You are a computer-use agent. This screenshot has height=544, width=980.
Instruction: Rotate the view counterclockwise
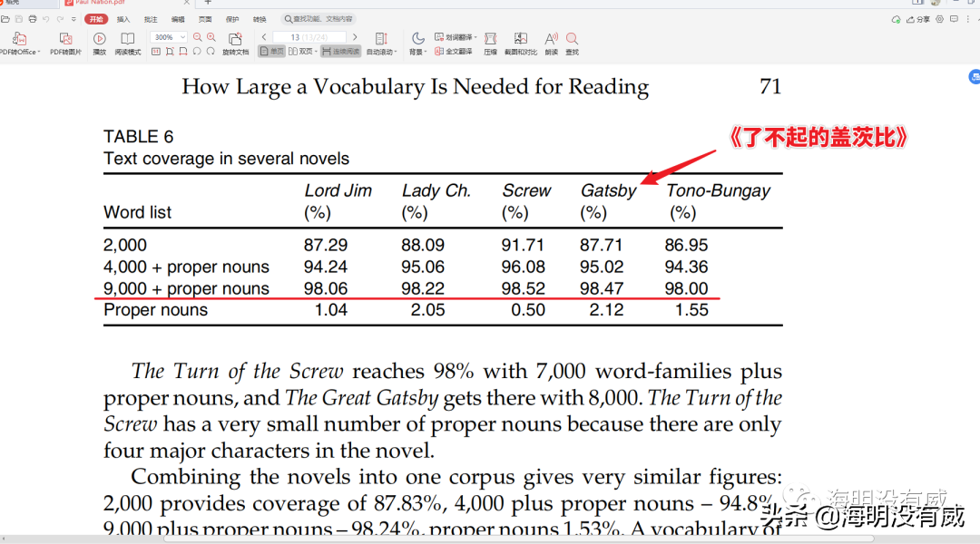click(197, 52)
